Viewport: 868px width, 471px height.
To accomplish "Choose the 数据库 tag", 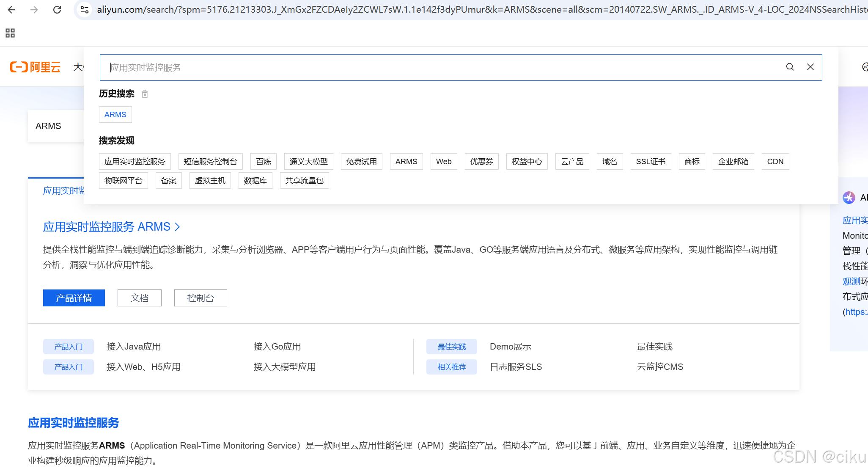I will click(255, 180).
